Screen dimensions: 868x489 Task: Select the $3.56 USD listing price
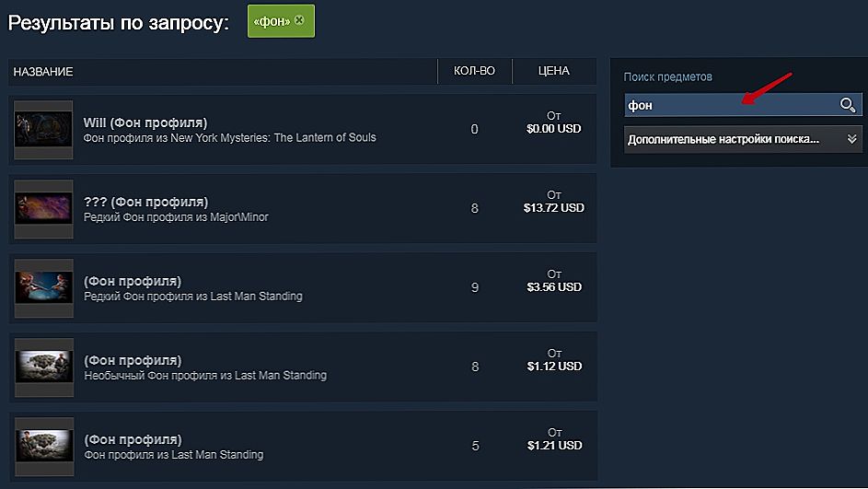(x=554, y=287)
